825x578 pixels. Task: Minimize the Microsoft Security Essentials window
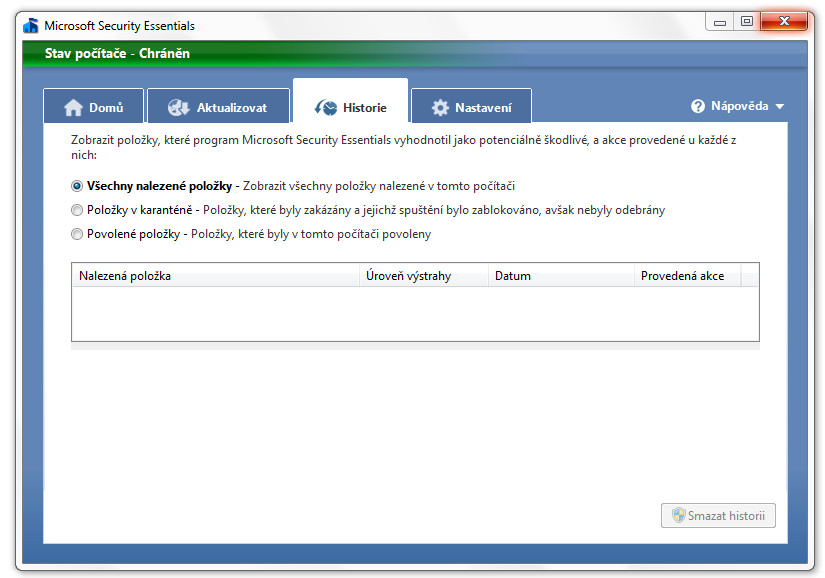pos(720,22)
